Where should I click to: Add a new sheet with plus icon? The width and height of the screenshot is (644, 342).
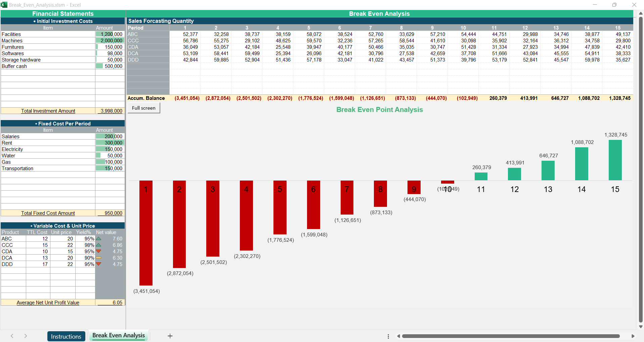tap(170, 336)
